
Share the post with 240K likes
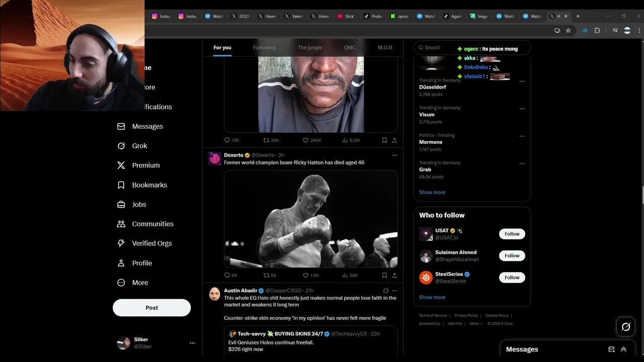pyautogui.click(x=394, y=140)
